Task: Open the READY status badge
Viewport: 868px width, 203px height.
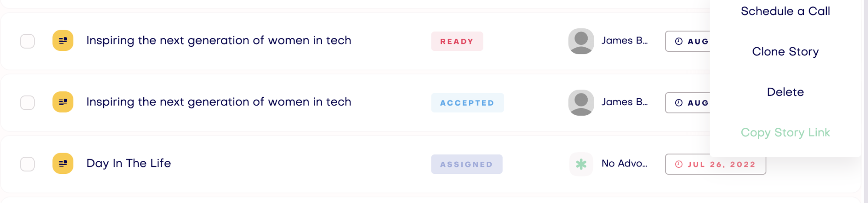Action: (457, 41)
